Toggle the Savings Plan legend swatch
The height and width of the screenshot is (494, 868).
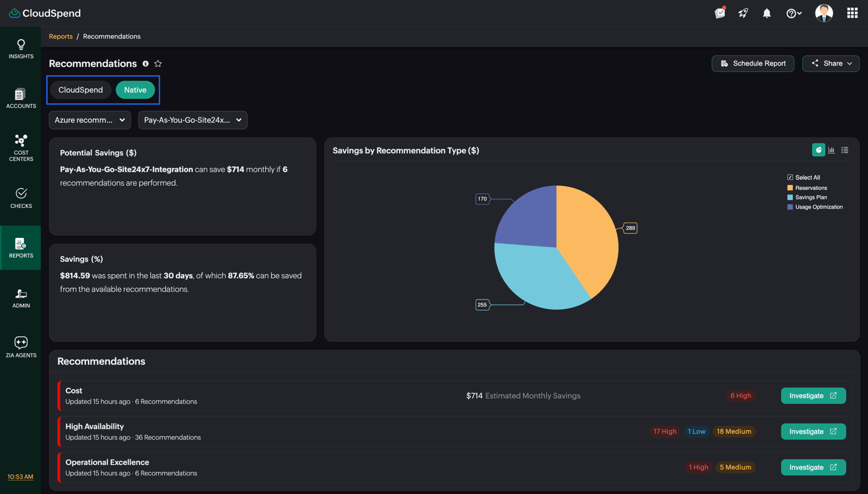click(790, 198)
